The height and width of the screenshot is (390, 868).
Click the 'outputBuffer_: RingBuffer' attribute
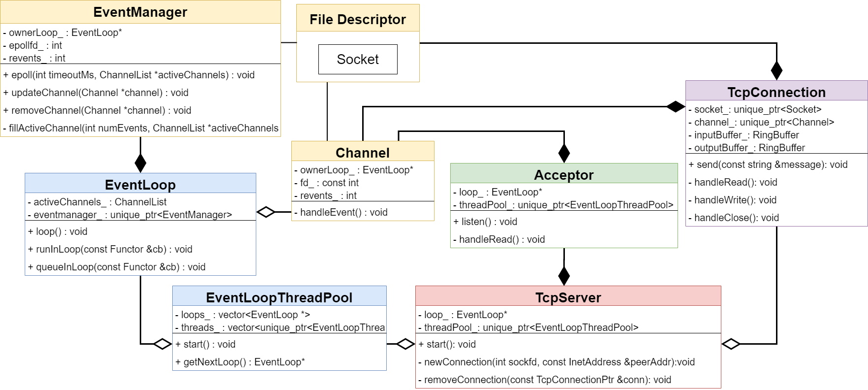point(746,148)
